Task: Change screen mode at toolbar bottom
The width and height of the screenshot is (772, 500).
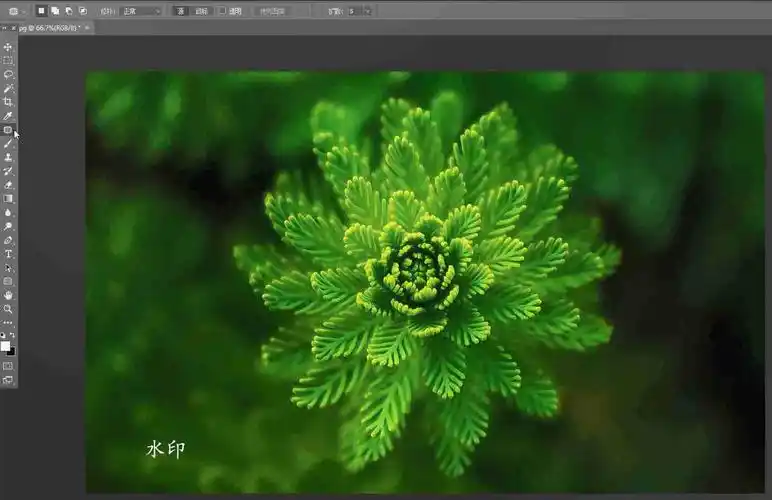Action: (x=8, y=379)
